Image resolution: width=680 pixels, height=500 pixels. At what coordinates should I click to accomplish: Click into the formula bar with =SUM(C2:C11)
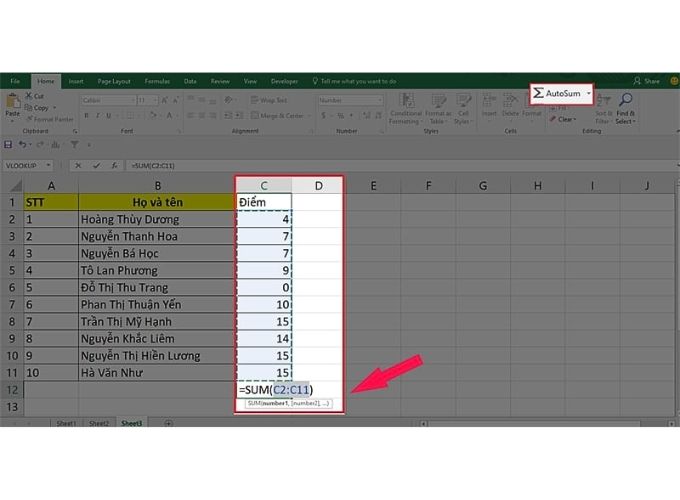tap(399, 166)
